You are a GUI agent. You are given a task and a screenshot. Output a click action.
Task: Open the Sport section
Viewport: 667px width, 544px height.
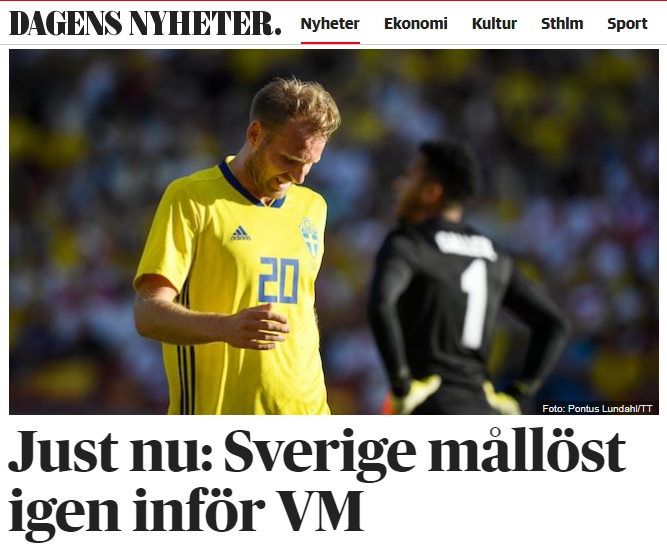[627, 24]
